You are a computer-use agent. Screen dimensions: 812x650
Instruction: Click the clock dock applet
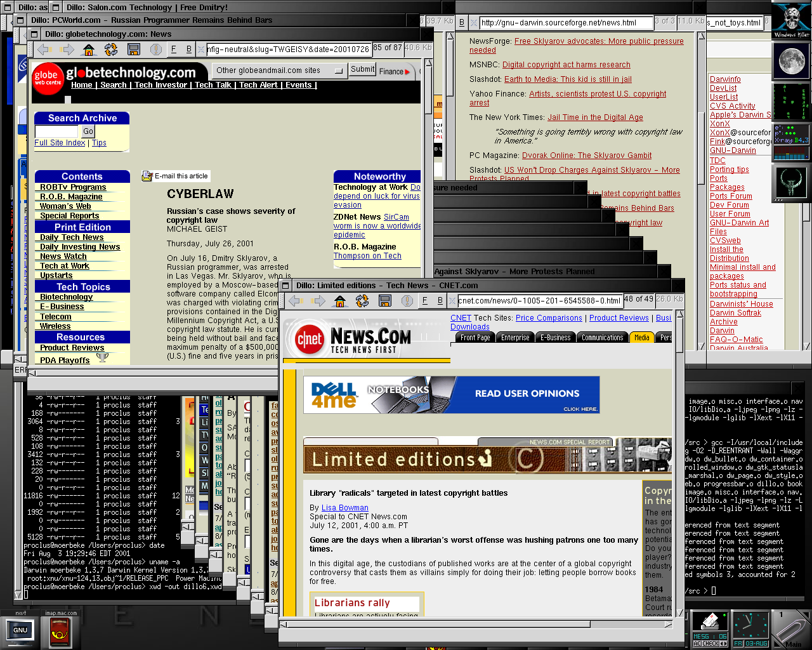tap(750, 629)
